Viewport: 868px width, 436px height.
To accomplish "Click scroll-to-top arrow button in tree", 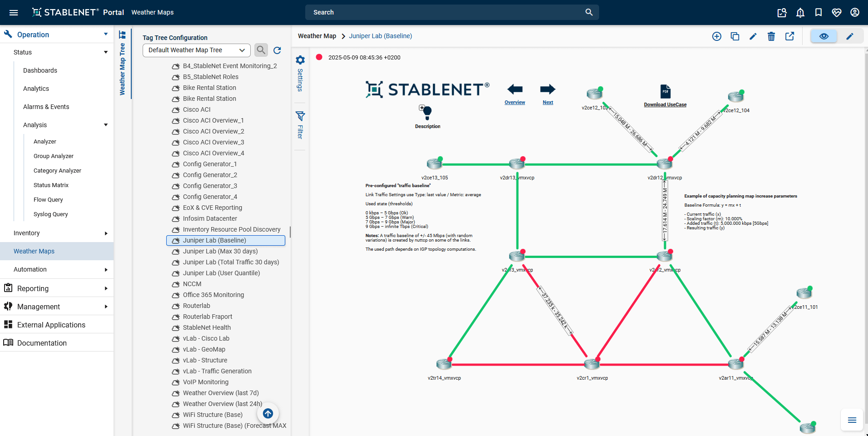I will [x=268, y=413].
